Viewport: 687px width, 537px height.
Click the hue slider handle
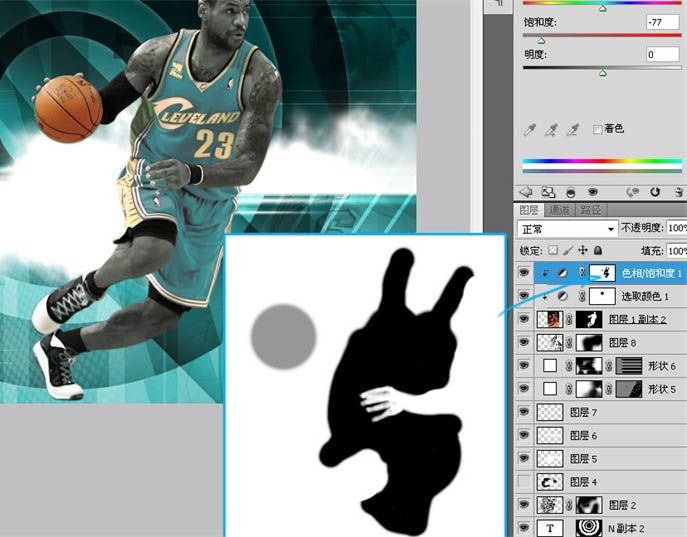pyautogui.click(x=603, y=8)
